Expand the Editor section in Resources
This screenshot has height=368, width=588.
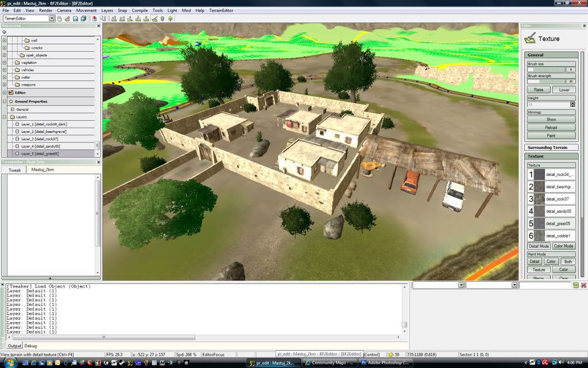(5, 93)
